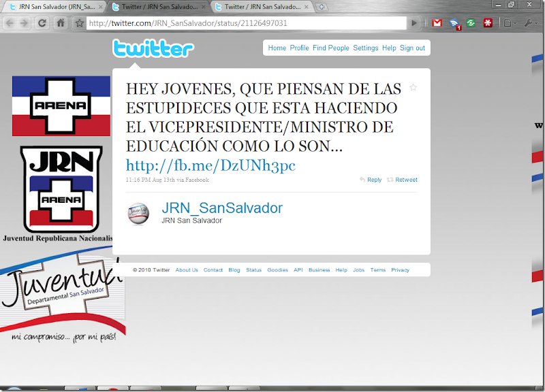The width and height of the screenshot is (545, 392).
Task: Click the address bar URL field
Action: click(246, 23)
